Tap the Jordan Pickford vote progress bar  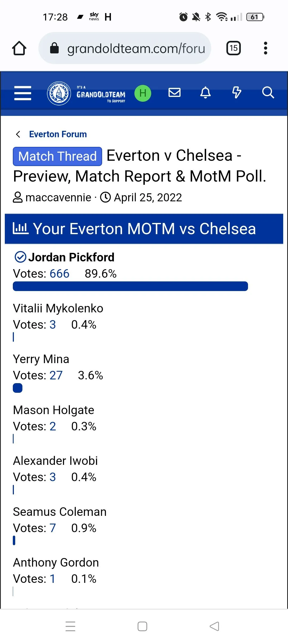tap(130, 286)
